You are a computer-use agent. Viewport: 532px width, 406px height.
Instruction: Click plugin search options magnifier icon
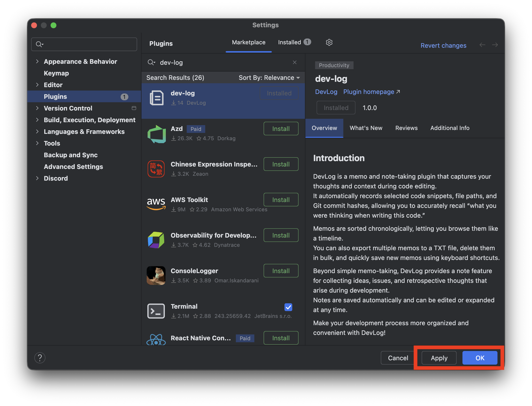(151, 63)
